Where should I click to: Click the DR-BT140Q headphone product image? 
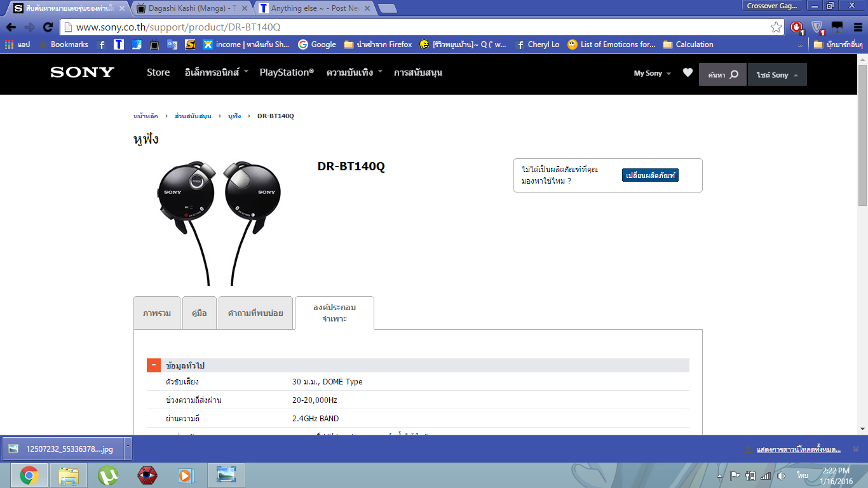tap(219, 222)
